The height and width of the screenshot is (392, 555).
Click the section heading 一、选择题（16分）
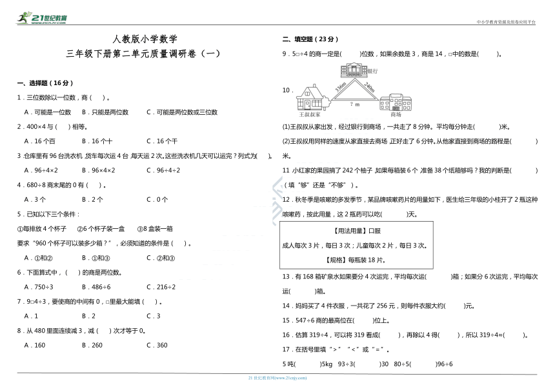click(45, 83)
